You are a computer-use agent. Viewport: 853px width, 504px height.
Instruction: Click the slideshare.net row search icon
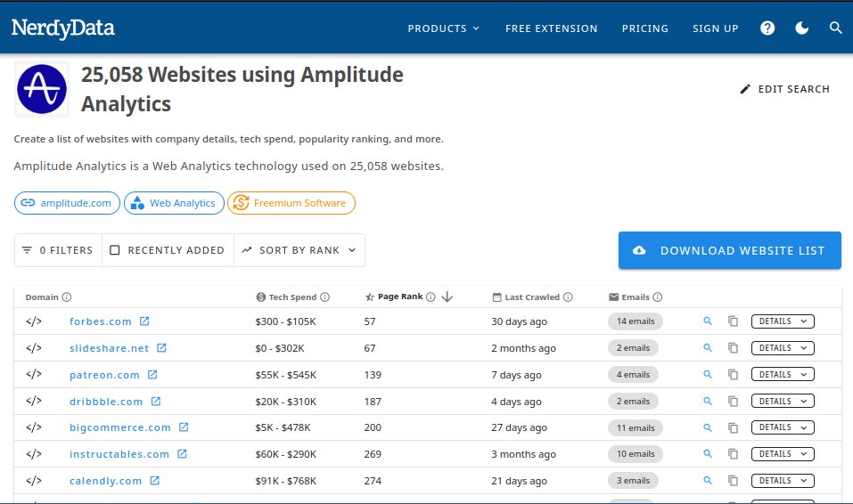[707, 347]
